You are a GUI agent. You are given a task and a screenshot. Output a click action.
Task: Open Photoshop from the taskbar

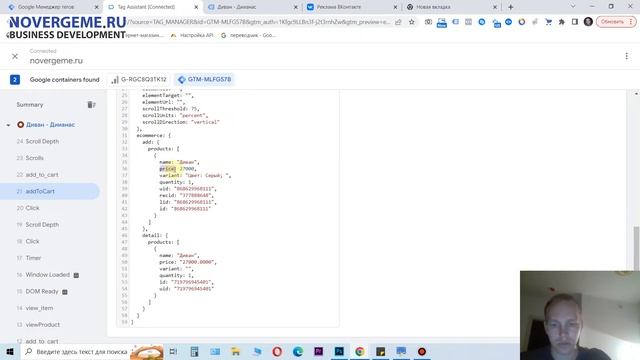(x=339, y=351)
